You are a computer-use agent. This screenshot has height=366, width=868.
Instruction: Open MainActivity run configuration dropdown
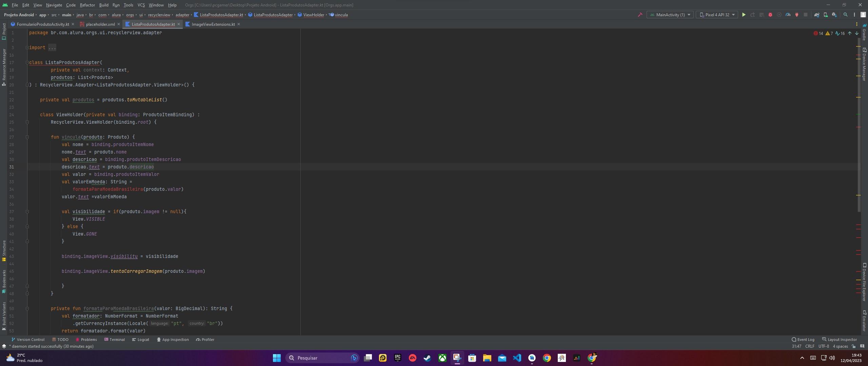[x=670, y=15]
